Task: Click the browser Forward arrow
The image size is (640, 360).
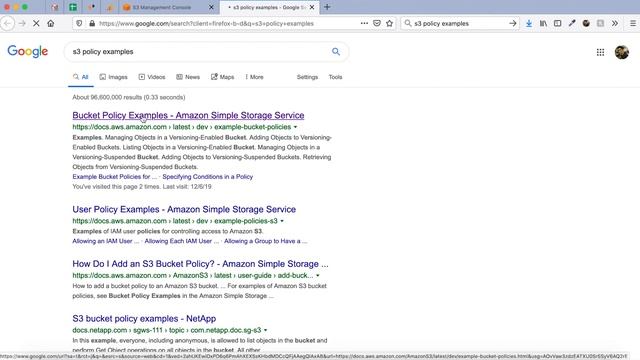Action: coord(22,23)
